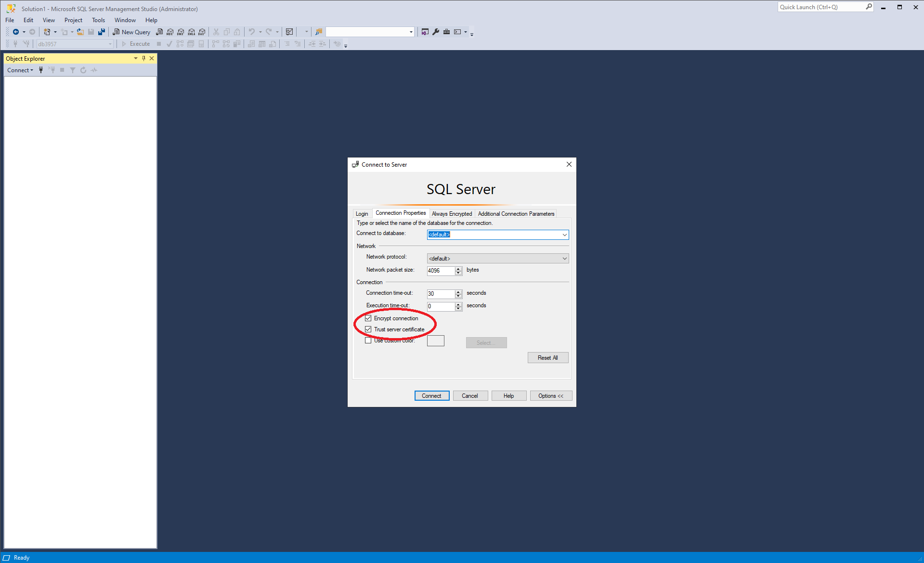
Task: Click the MDX query icon
Action: click(x=170, y=32)
